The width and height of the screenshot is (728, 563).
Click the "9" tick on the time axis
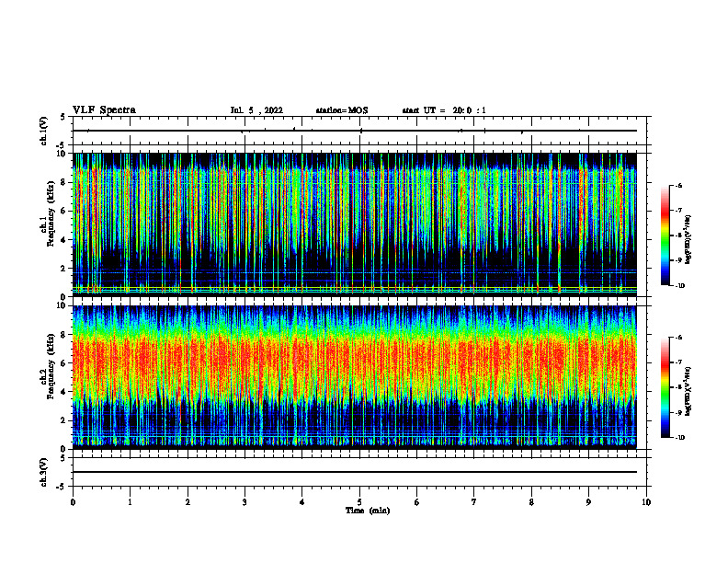click(x=588, y=502)
